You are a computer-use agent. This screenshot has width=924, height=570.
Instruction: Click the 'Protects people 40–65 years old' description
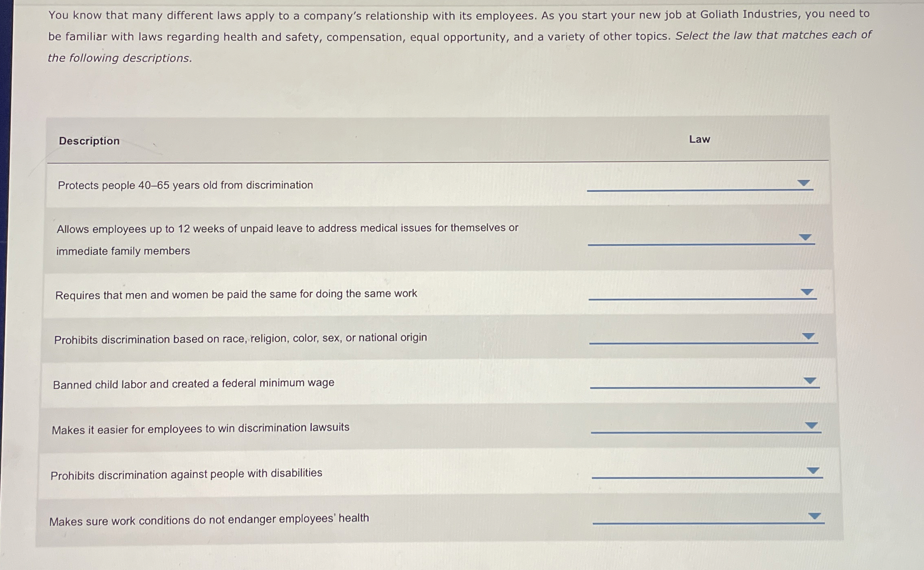185,185
